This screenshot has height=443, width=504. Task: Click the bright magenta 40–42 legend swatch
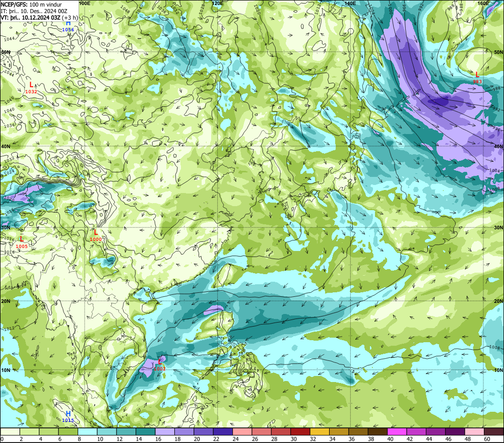point(397,431)
